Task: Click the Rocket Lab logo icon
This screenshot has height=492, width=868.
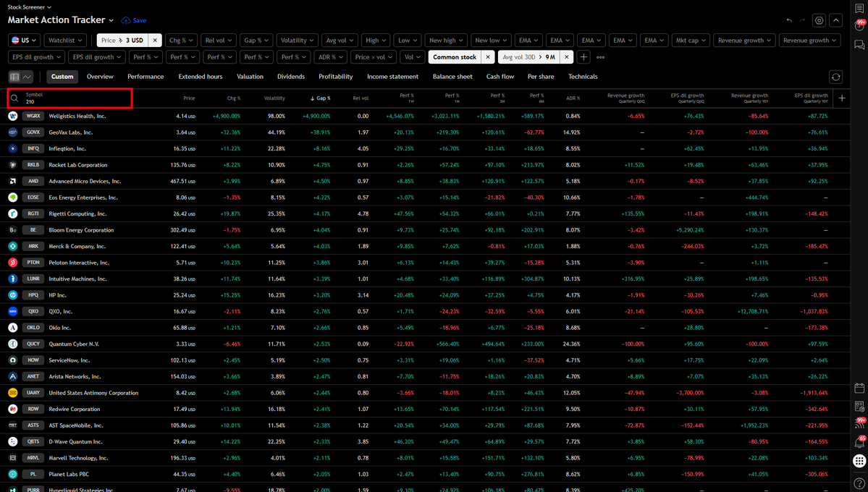Action: coord(13,165)
